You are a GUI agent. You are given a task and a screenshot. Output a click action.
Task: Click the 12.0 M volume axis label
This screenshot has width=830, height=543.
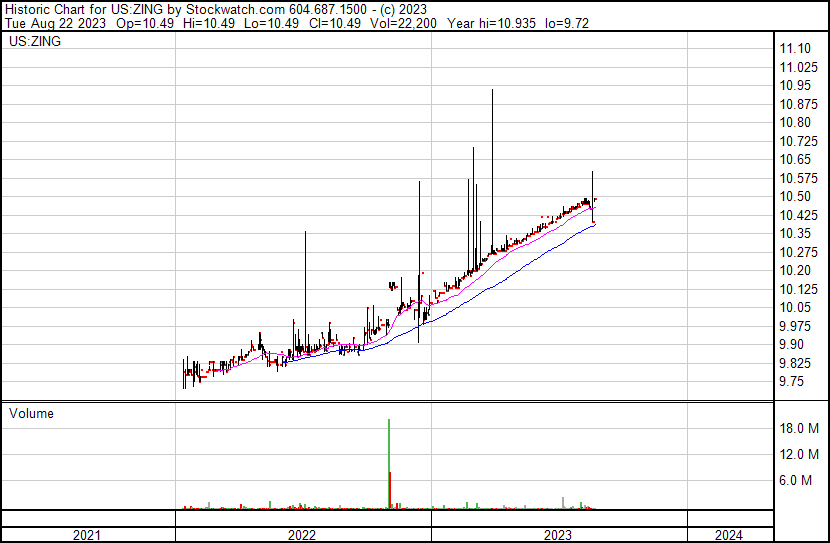800,455
